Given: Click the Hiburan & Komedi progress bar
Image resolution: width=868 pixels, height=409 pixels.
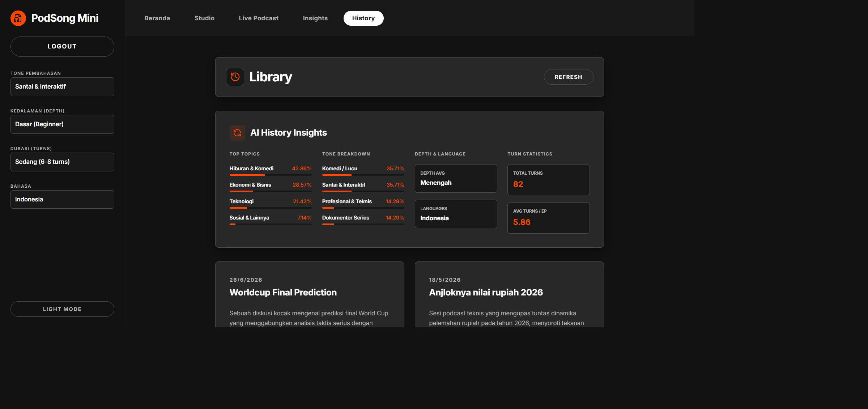Looking at the screenshot, I should pyautogui.click(x=271, y=175).
